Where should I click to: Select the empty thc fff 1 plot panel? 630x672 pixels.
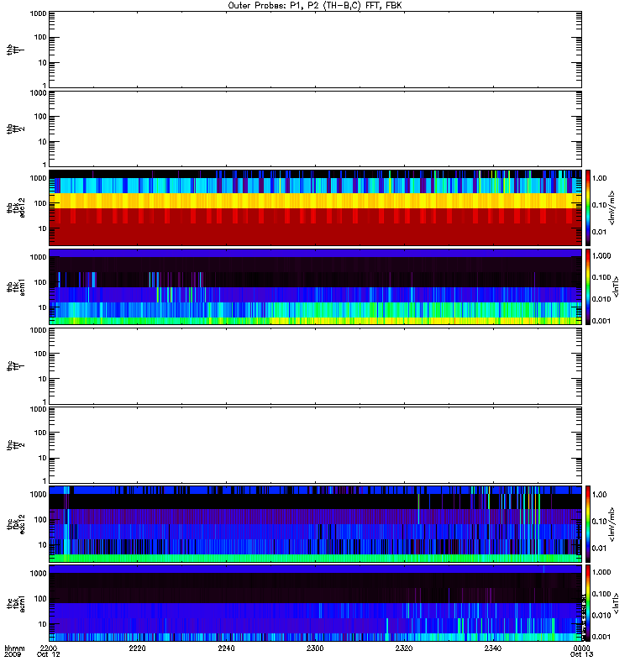click(315, 366)
